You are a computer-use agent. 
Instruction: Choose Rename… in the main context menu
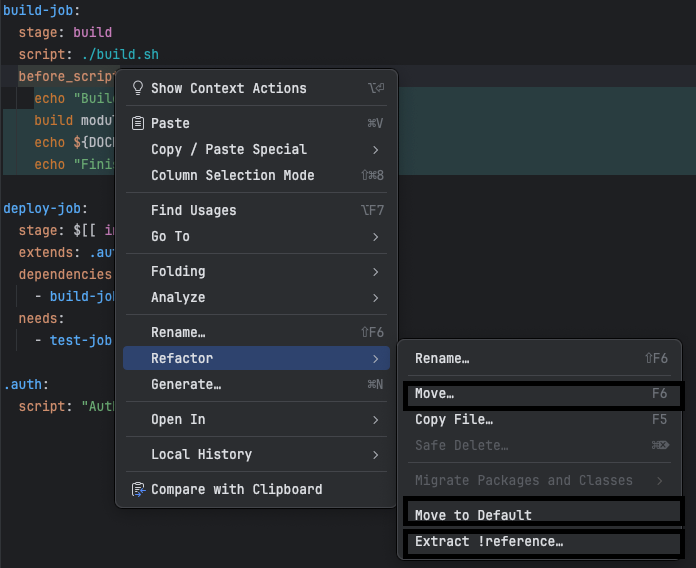pos(257,332)
